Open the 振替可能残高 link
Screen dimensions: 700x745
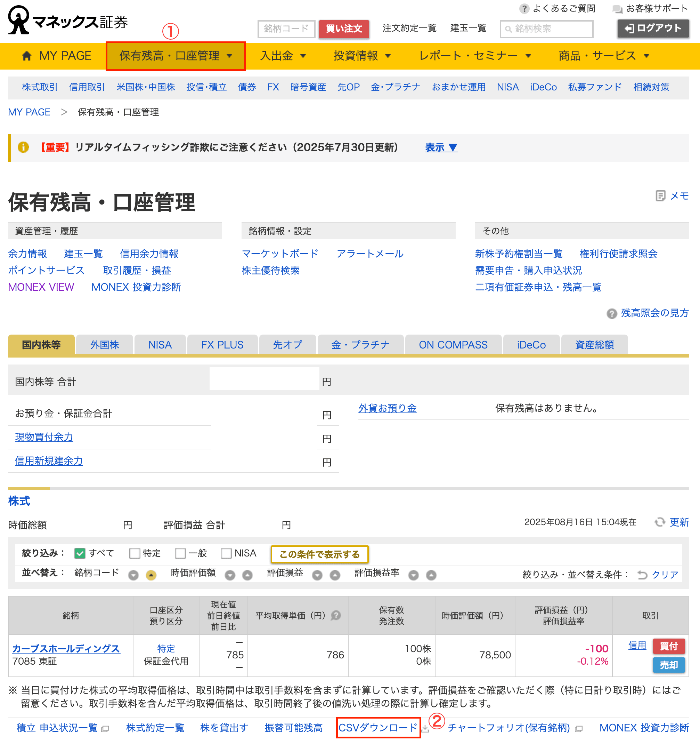click(x=294, y=728)
